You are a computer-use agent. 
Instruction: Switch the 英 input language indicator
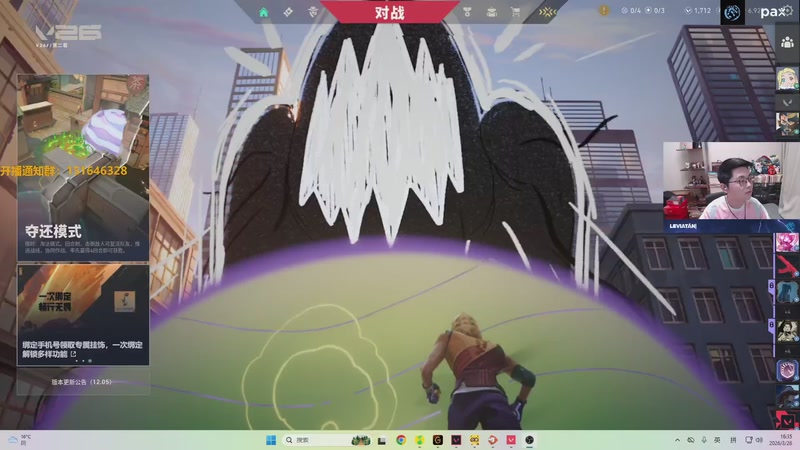[717, 440]
